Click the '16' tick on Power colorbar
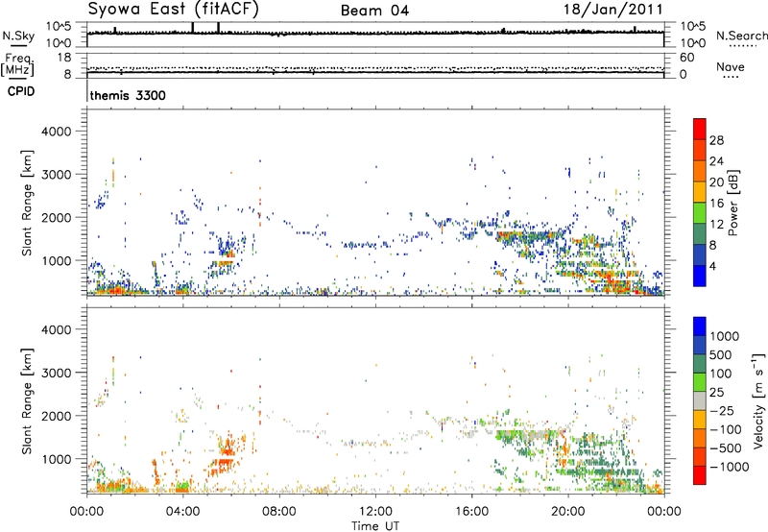768x532 pixels. pyautogui.click(x=716, y=204)
